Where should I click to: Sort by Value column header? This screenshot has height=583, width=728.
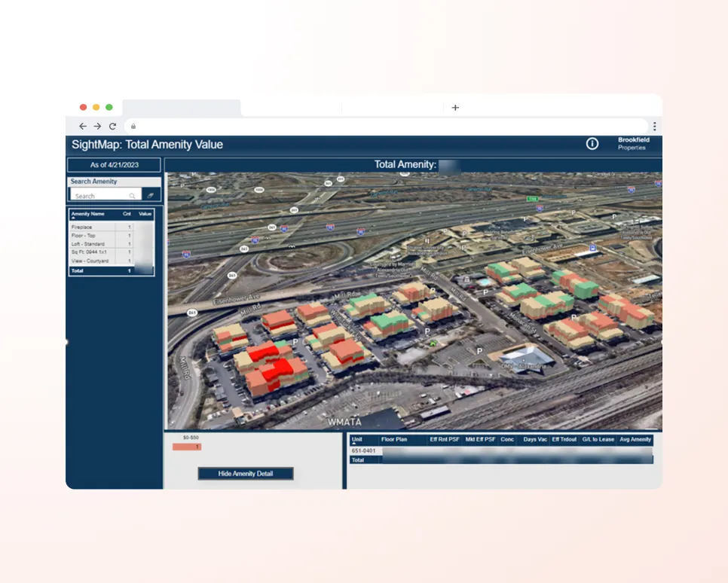[x=145, y=214]
